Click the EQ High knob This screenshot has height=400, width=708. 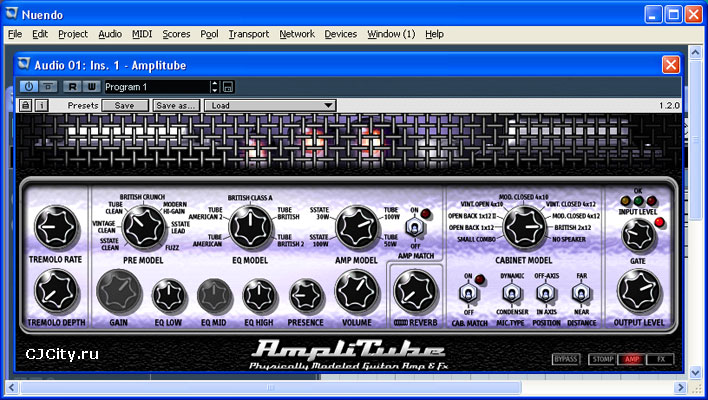click(x=259, y=296)
